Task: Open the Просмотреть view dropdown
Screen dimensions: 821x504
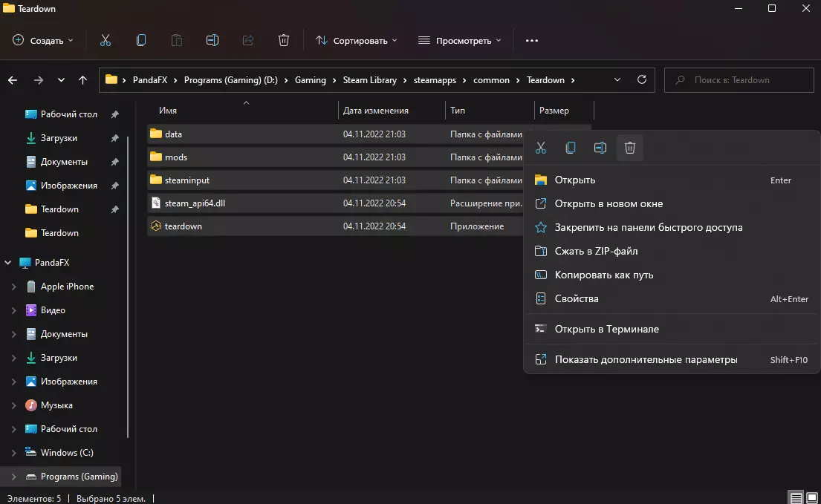Action: (460, 40)
